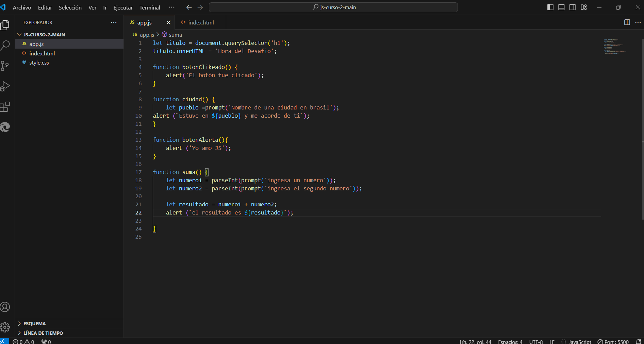
Task: Click 'botonClikeado' function name
Action: coord(203,67)
